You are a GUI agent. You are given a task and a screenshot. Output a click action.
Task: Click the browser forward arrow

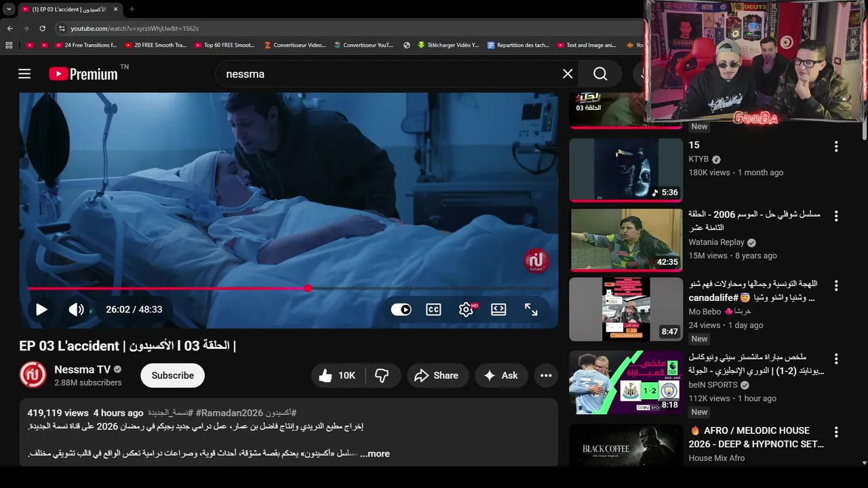(x=26, y=28)
